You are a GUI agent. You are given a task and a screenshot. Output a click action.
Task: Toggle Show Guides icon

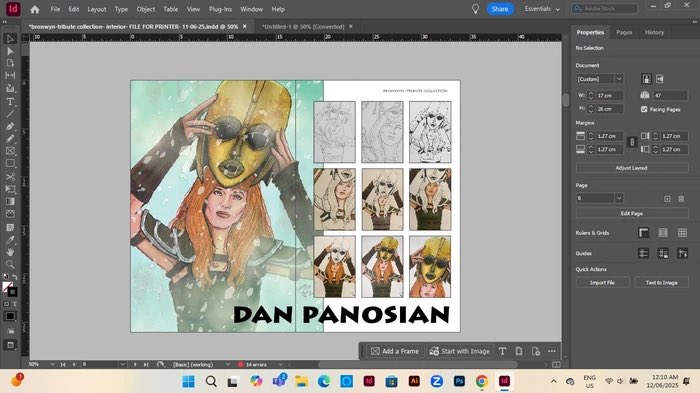point(643,253)
